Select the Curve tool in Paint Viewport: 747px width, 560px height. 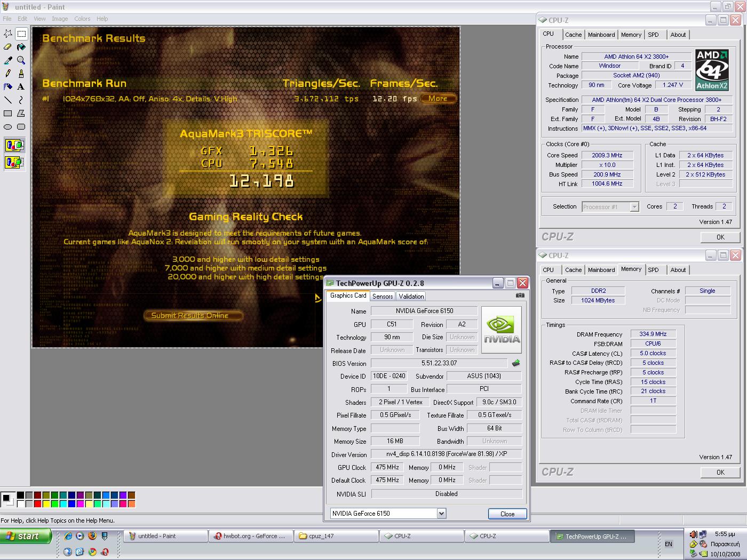(x=21, y=100)
